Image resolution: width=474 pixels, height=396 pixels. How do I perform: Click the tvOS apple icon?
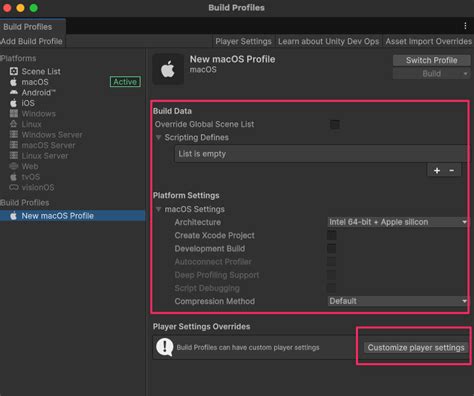(14, 177)
